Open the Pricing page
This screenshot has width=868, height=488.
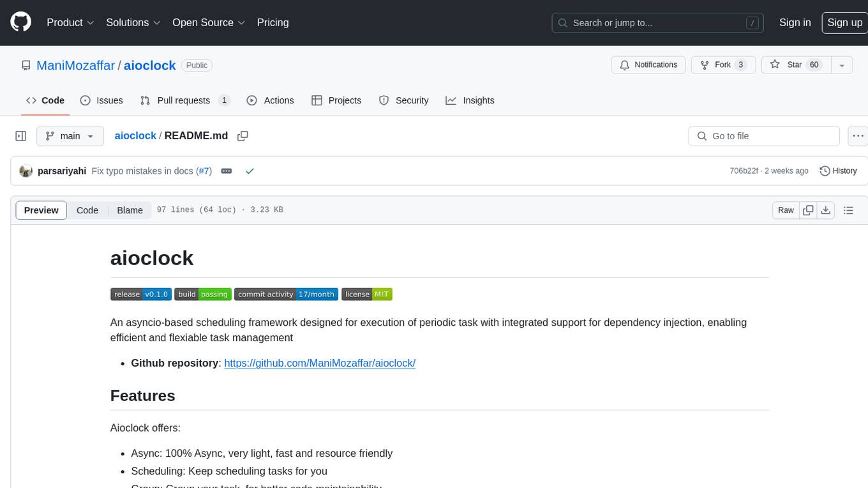[273, 22]
